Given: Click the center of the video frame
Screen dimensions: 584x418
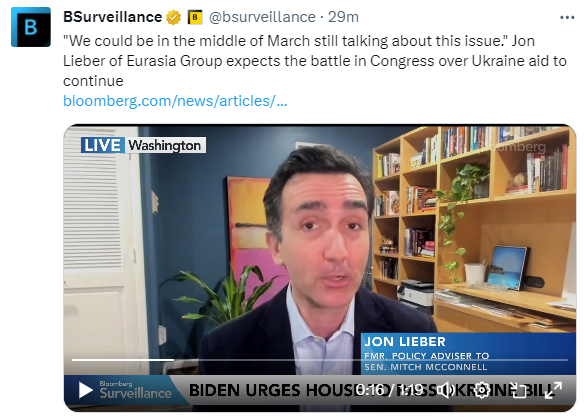Looking at the screenshot, I should [320, 267].
